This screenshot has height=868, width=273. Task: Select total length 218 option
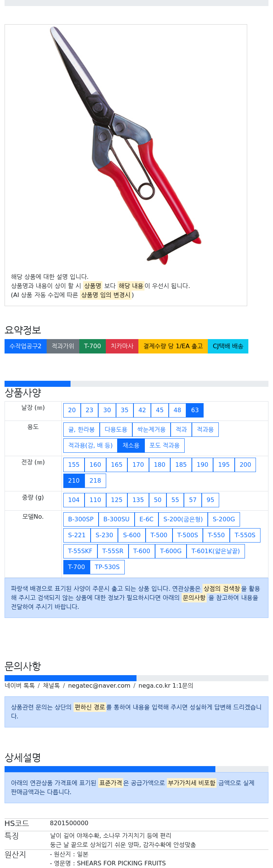click(x=95, y=481)
